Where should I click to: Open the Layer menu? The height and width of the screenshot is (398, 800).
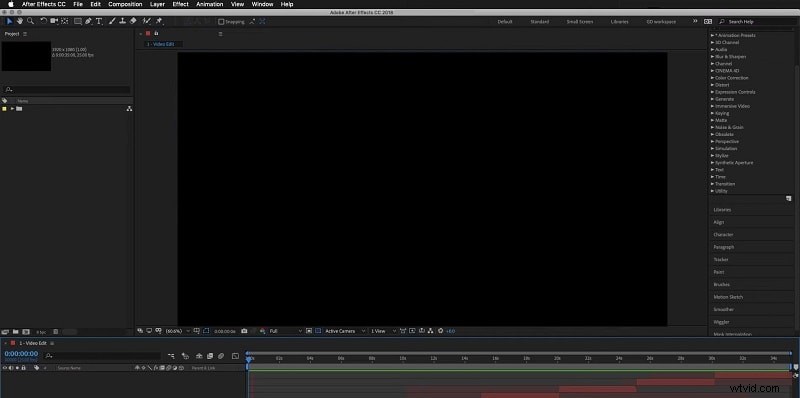(x=157, y=4)
